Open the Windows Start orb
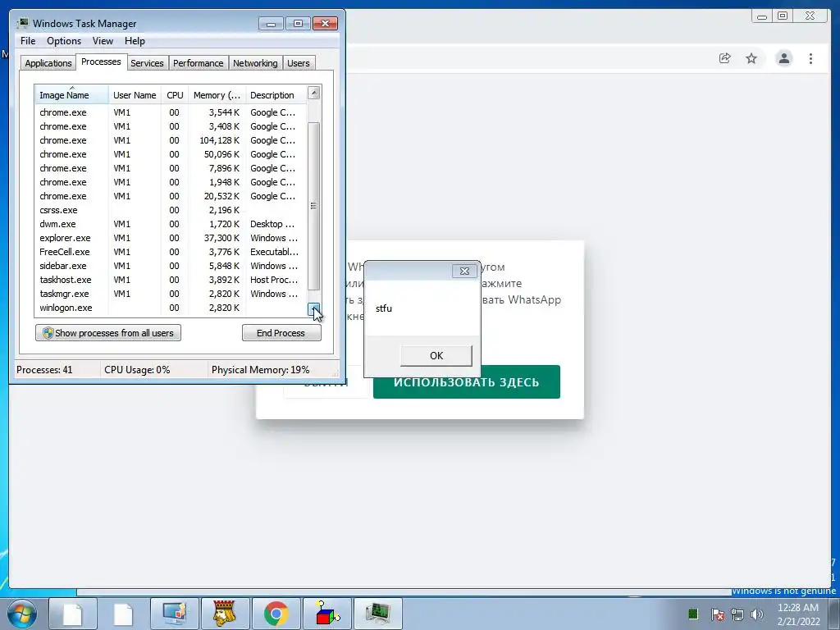This screenshot has height=630, width=840. point(22,614)
